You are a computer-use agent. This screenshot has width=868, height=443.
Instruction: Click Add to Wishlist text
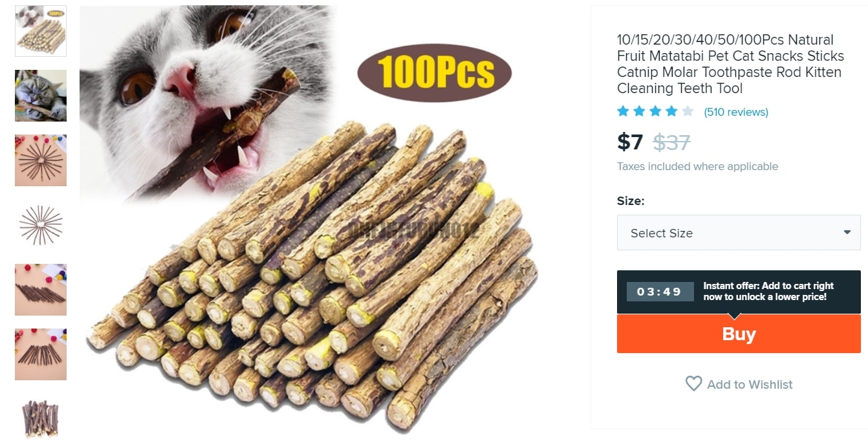(x=750, y=384)
